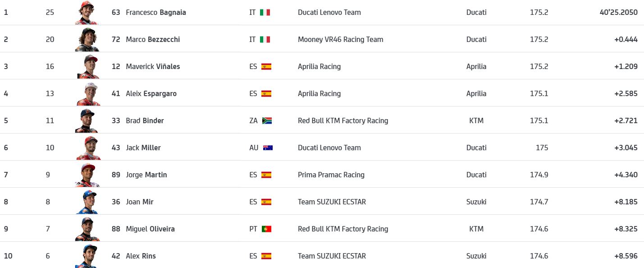Click Francesco Bagnaia's rider portrait

tap(88, 13)
